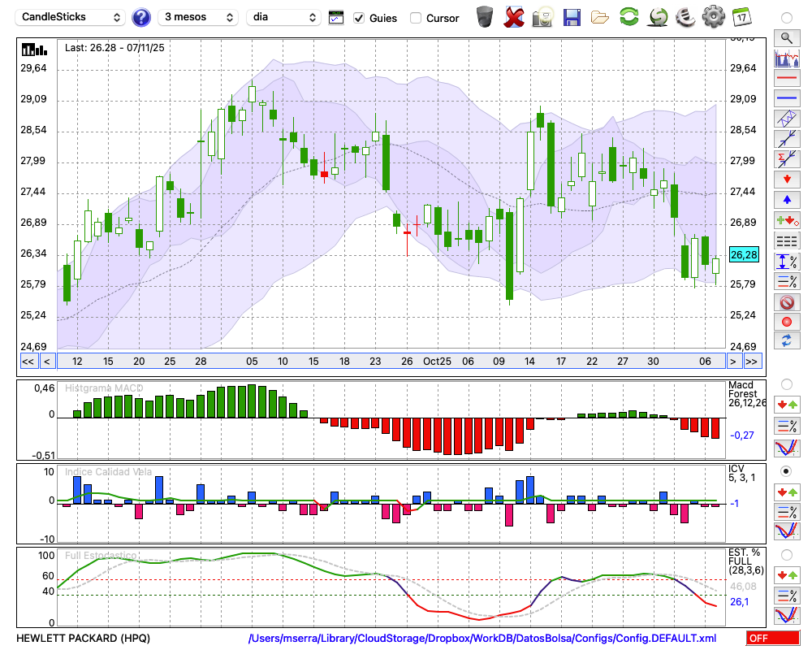This screenshot has width=812, height=650.
Task: Click the magnifier zoom tool in sidebar
Action: coord(786,37)
